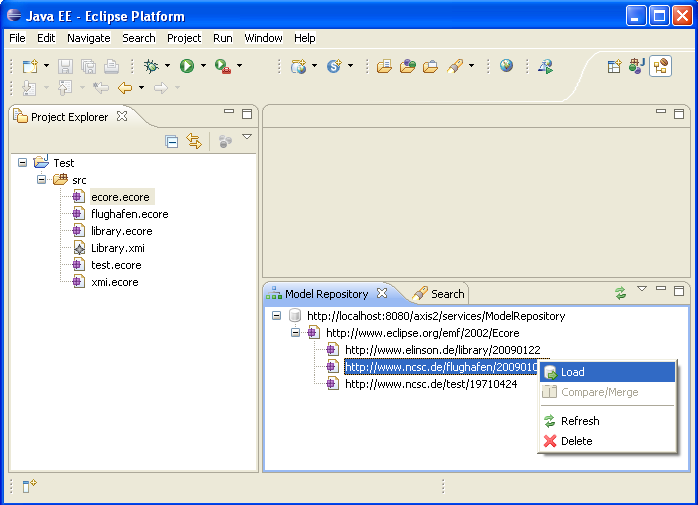Image resolution: width=698 pixels, height=505 pixels.
Task: Select xmi.ecore in Project Explorer
Action: point(114,282)
